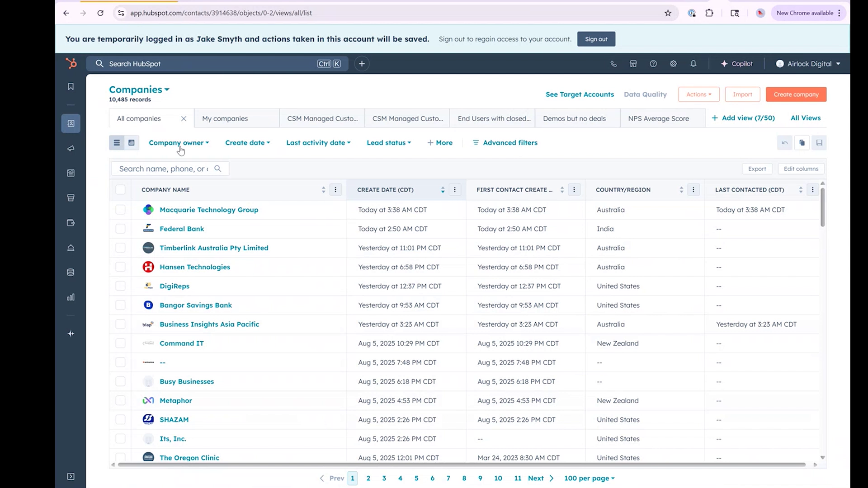Open the bookmarks icon in sidebar
The width and height of the screenshot is (868, 488).
(71, 86)
